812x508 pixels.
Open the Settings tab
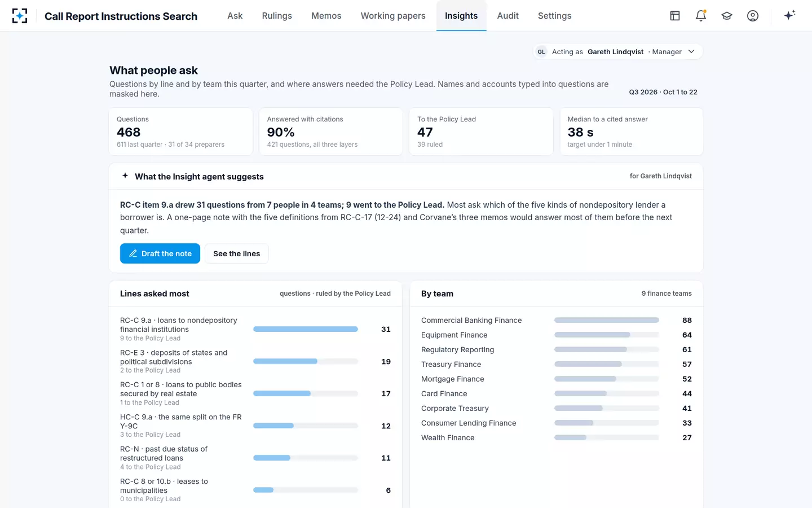(555, 16)
